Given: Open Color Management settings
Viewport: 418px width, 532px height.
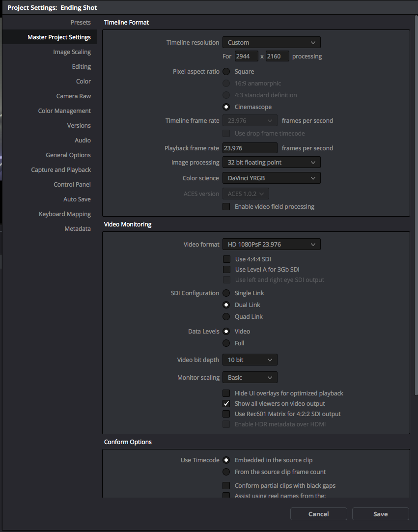Looking at the screenshot, I should pyautogui.click(x=64, y=111).
